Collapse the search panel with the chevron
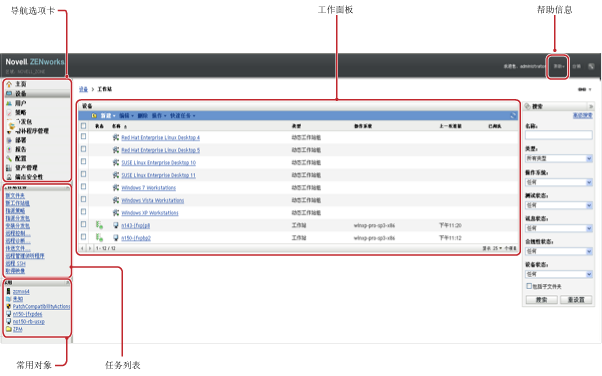The height and width of the screenshot is (376, 602). (x=590, y=106)
